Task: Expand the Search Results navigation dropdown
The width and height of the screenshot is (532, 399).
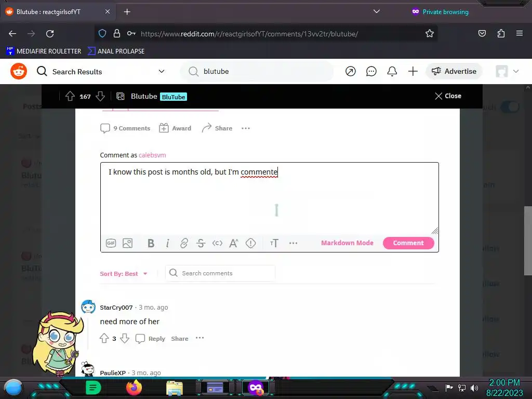Action: click(x=162, y=71)
